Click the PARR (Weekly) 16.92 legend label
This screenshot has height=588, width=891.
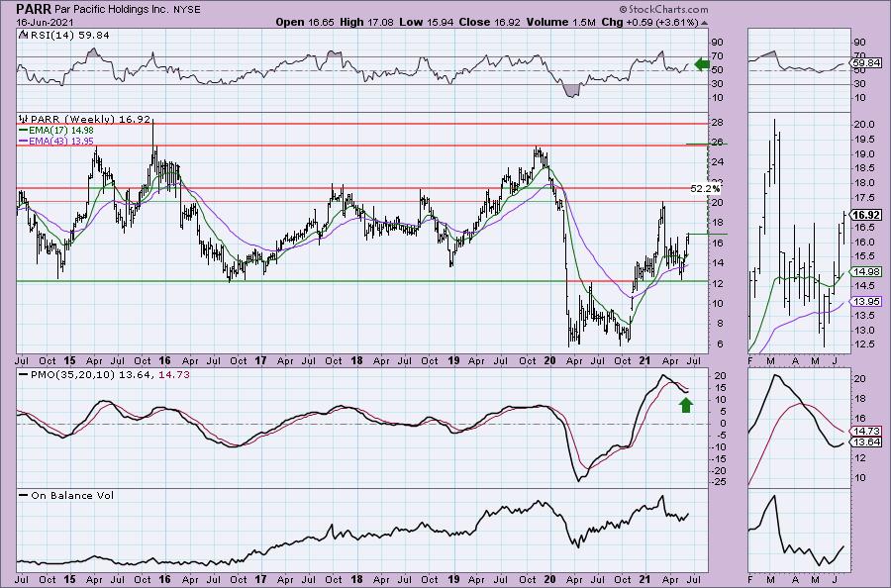(91, 120)
